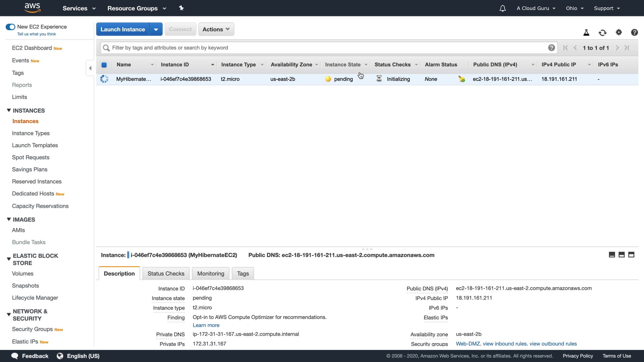Click the pin shortcut icon in navbar
Viewport: 644px width, 362px height.
click(x=181, y=8)
